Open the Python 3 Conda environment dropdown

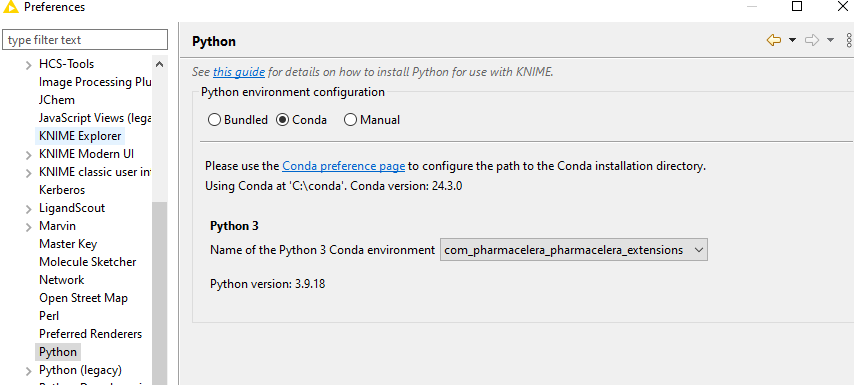(x=574, y=250)
